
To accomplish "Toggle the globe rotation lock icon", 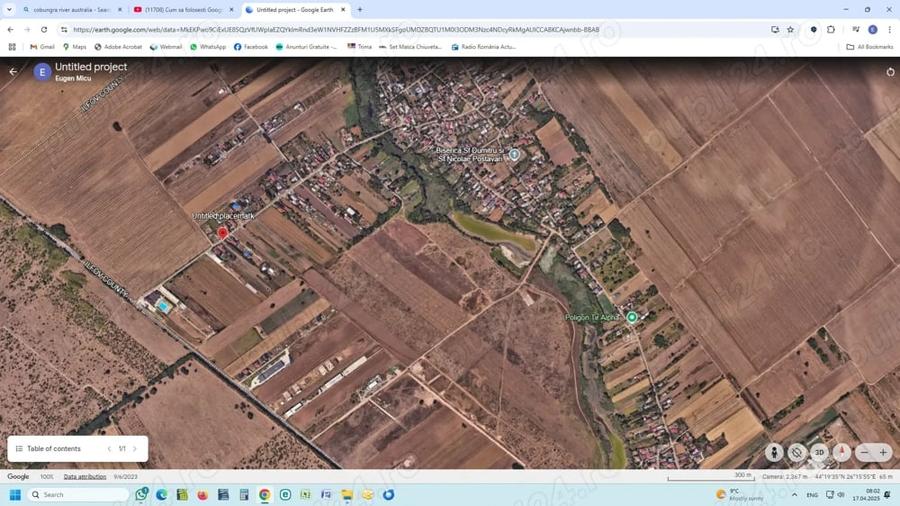I will (x=797, y=453).
